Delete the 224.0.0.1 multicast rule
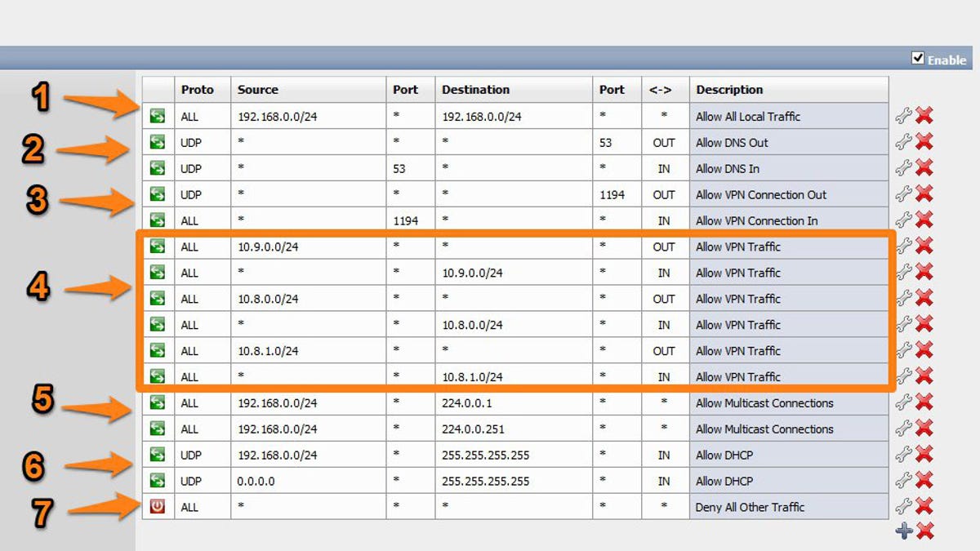This screenshot has height=551, width=980. [x=924, y=402]
